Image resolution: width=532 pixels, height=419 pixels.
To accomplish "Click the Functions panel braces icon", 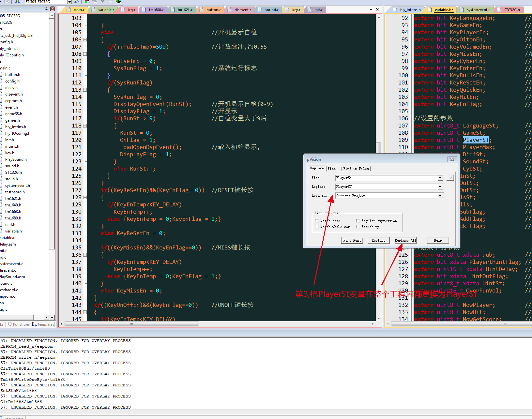I will (10, 324).
